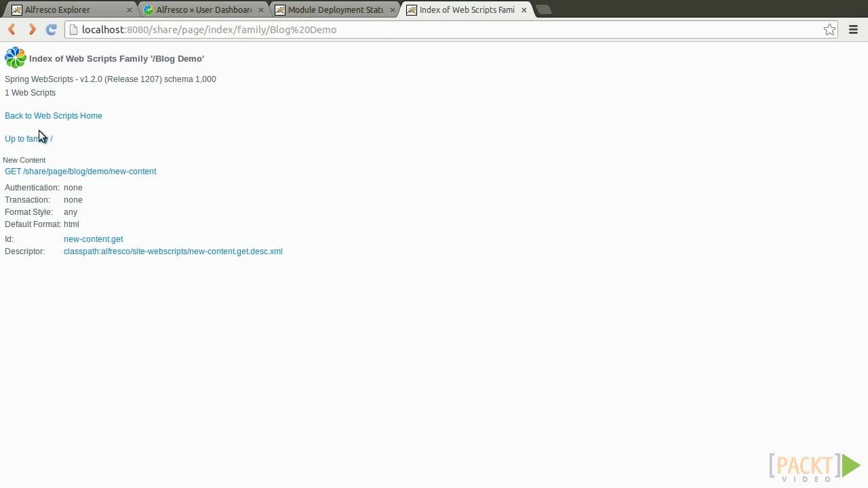
Task: Switch to the Alfresco » User Dashboard tab
Action: [x=203, y=9]
